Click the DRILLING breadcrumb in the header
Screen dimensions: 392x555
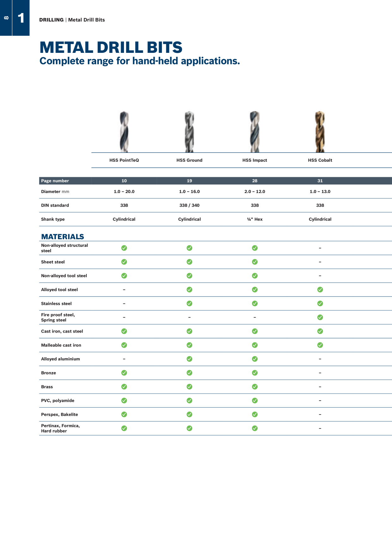(51, 20)
